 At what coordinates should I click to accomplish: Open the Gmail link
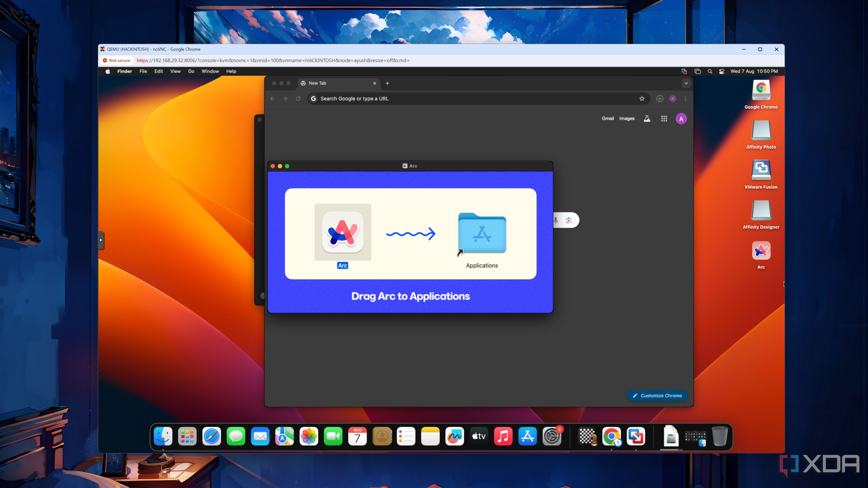coord(608,119)
